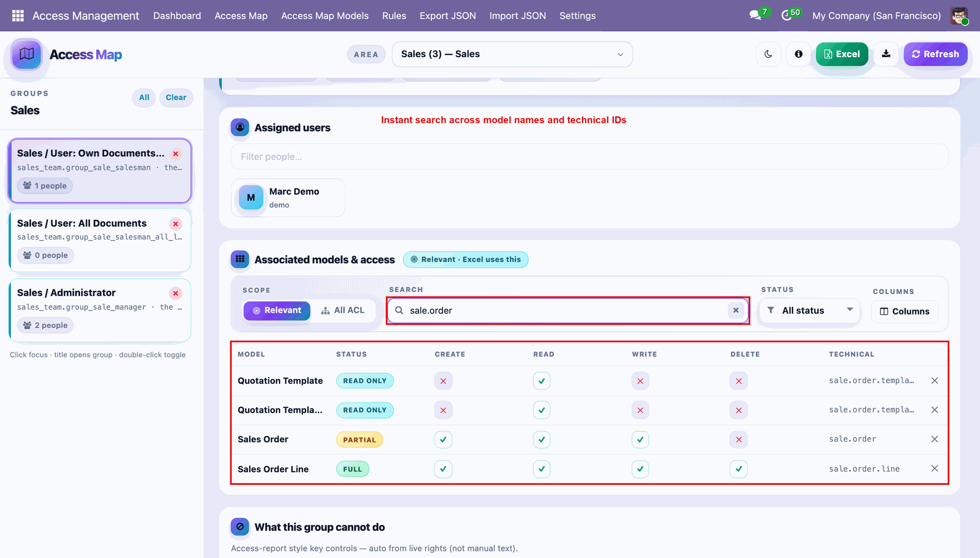This screenshot has width=980, height=558.
Task: Clear the sale.order search text
Action: [736, 310]
